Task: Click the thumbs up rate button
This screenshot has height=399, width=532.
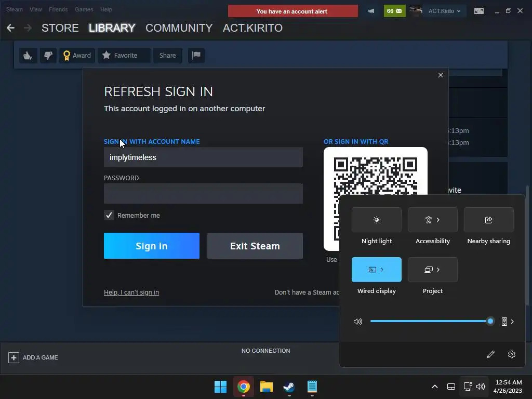Action: click(28, 55)
